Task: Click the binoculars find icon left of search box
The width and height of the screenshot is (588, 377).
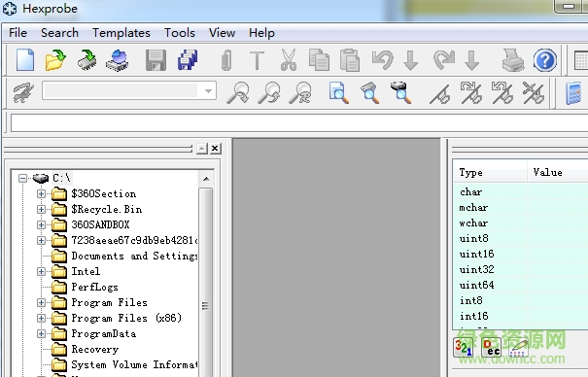Action: click(23, 92)
